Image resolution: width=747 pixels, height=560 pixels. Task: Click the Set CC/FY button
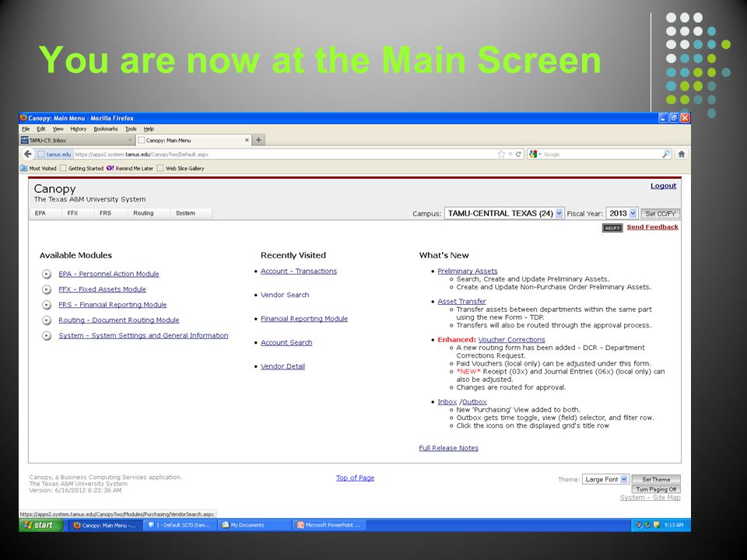click(x=661, y=214)
